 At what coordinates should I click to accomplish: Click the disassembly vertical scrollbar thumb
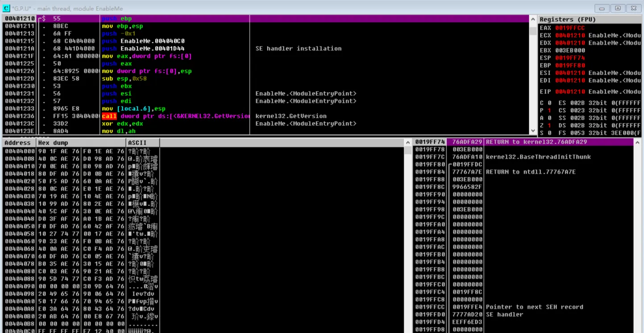coord(533,31)
